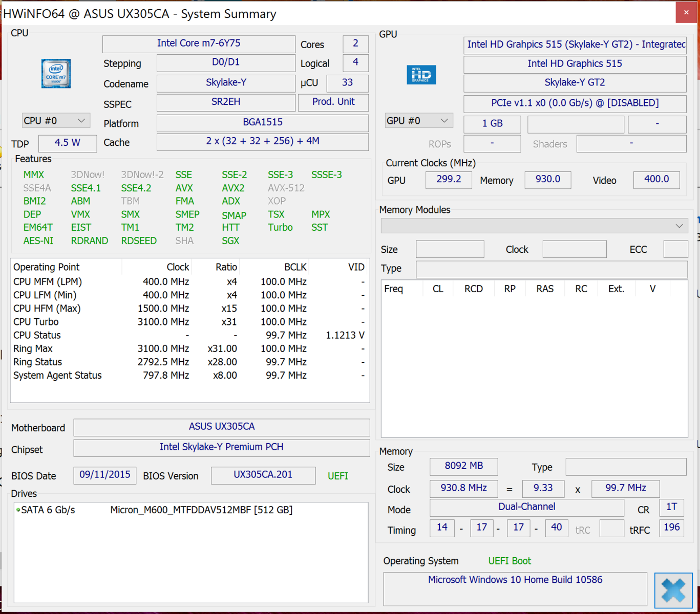Viewport: 700px width, 614px height.
Task: Click the Intel HD Graphics logo
Action: pos(421,75)
